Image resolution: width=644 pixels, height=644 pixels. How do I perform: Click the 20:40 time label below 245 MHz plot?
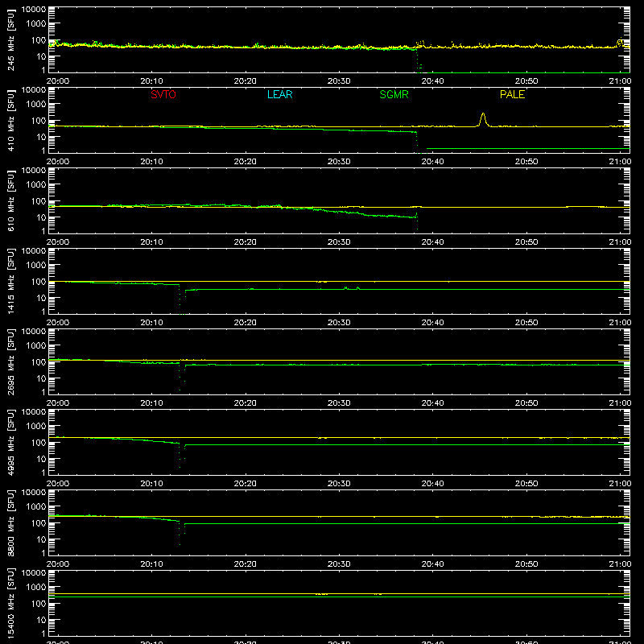[432, 81]
